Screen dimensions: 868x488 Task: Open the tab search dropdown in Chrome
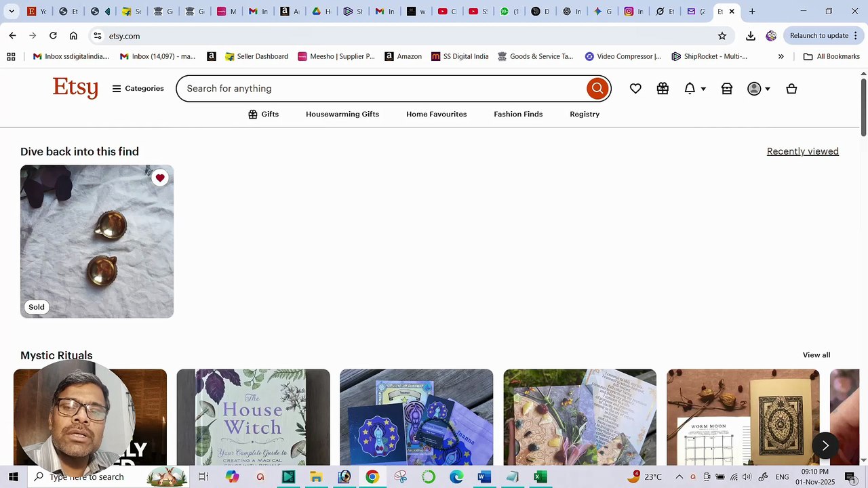(12, 12)
